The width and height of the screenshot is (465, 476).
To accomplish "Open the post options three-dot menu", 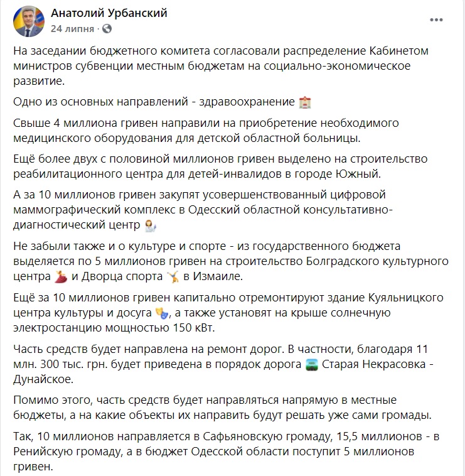I will (436, 20).
